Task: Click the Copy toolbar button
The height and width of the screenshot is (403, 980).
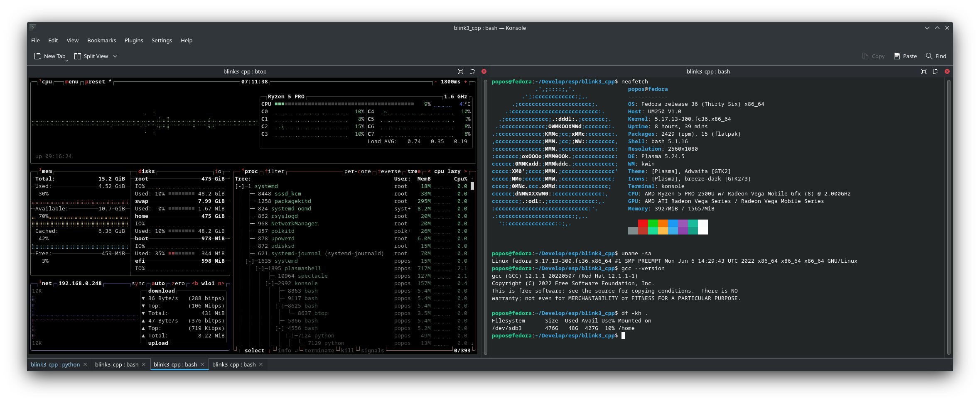Action: click(873, 56)
